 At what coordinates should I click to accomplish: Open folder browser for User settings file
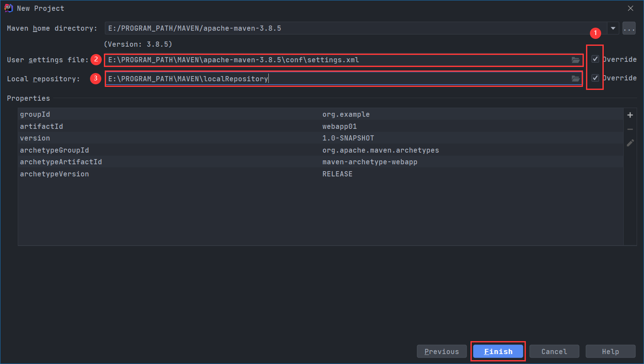(x=576, y=60)
